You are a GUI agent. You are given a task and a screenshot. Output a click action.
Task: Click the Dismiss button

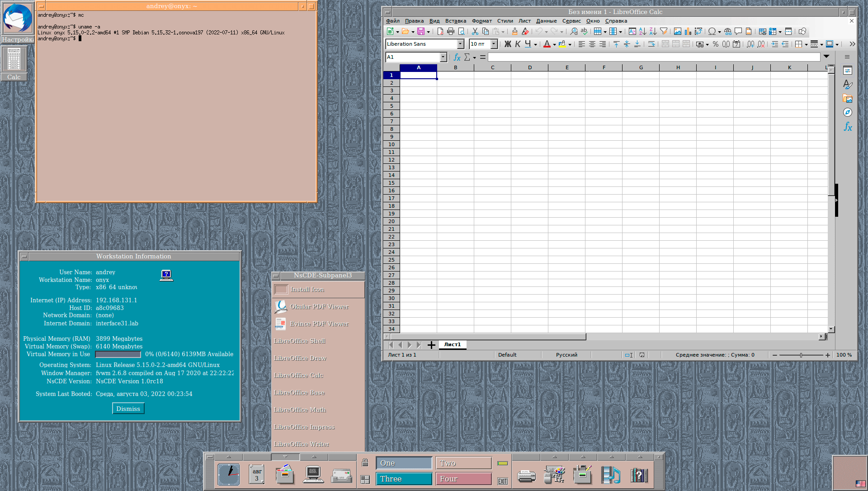click(x=128, y=409)
